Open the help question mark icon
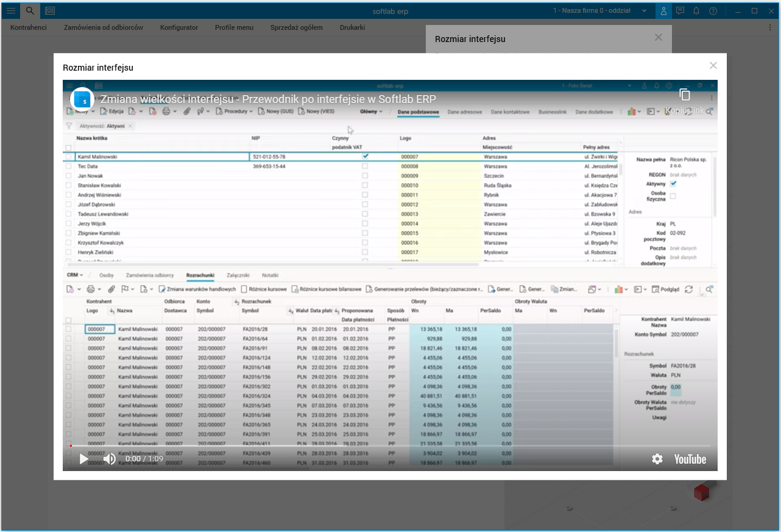 pos(713,11)
